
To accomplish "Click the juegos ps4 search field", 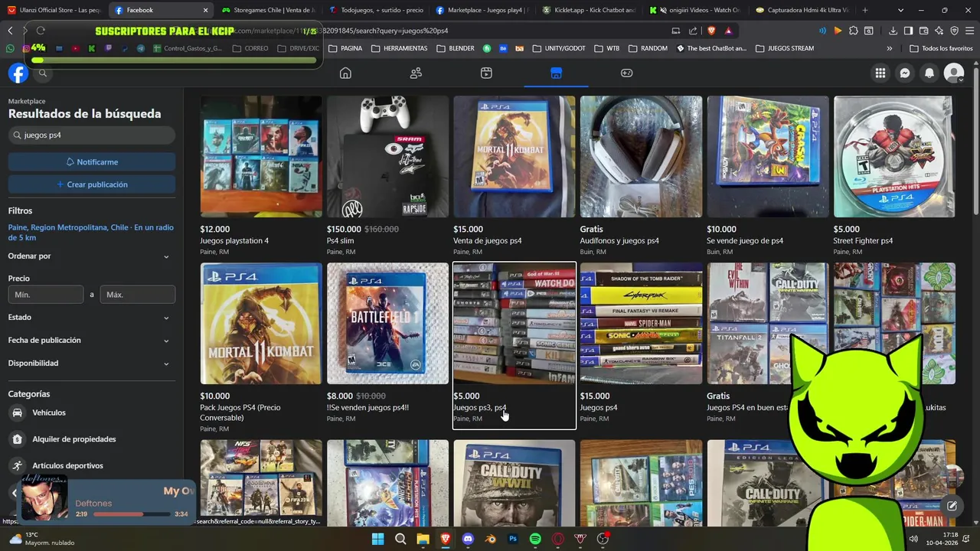I will [x=92, y=135].
